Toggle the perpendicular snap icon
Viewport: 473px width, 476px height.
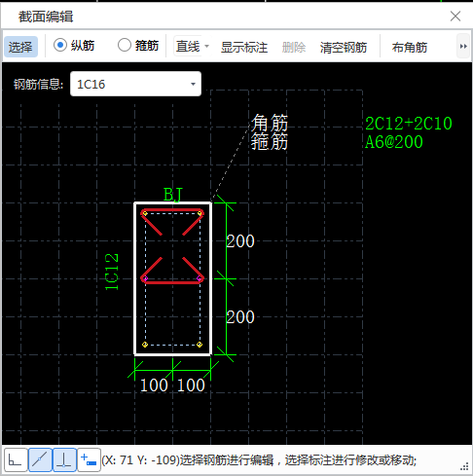click(64, 459)
